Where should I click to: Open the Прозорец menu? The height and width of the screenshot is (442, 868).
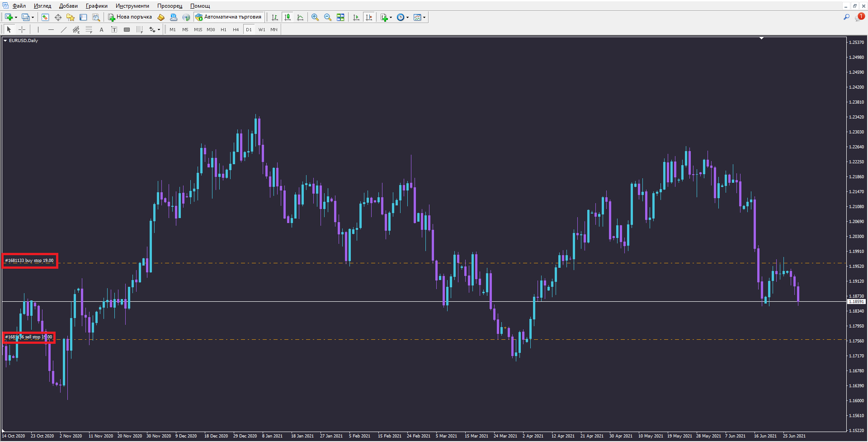click(x=170, y=6)
